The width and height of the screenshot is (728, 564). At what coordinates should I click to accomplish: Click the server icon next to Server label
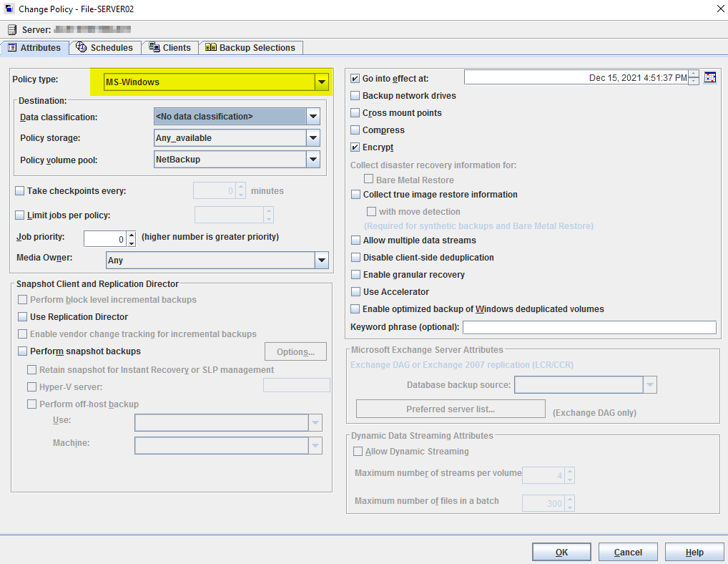(11, 30)
